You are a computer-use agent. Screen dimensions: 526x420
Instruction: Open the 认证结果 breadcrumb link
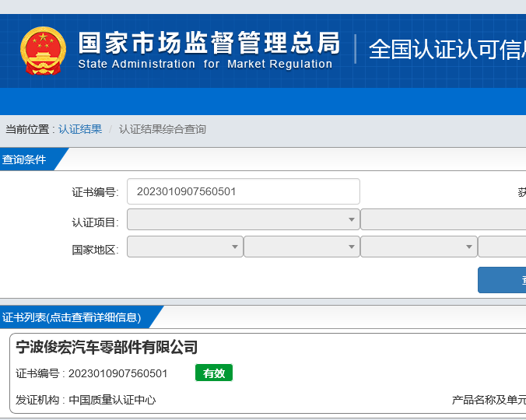point(80,129)
